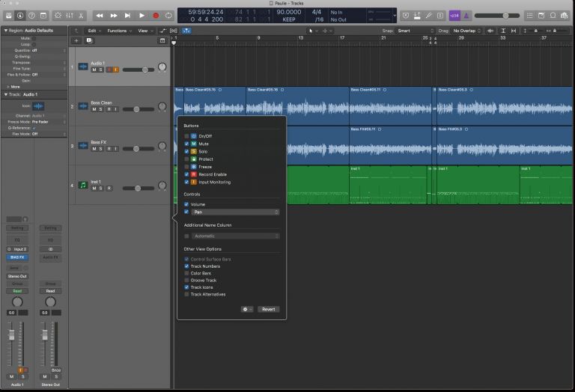Enable Track Alternatives checkbox

186,294
